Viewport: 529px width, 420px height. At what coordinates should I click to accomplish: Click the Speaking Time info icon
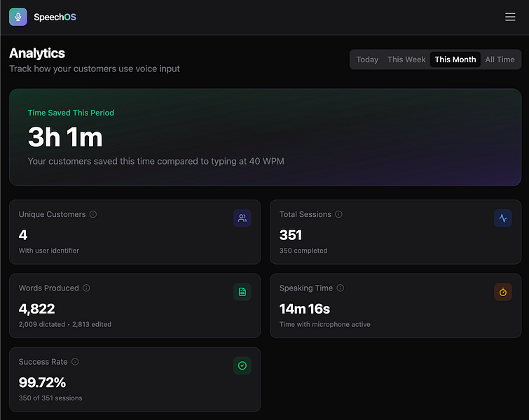(341, 288)
